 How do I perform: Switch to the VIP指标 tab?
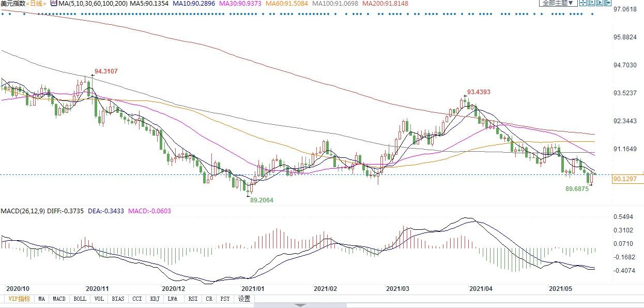click(18, 299)
